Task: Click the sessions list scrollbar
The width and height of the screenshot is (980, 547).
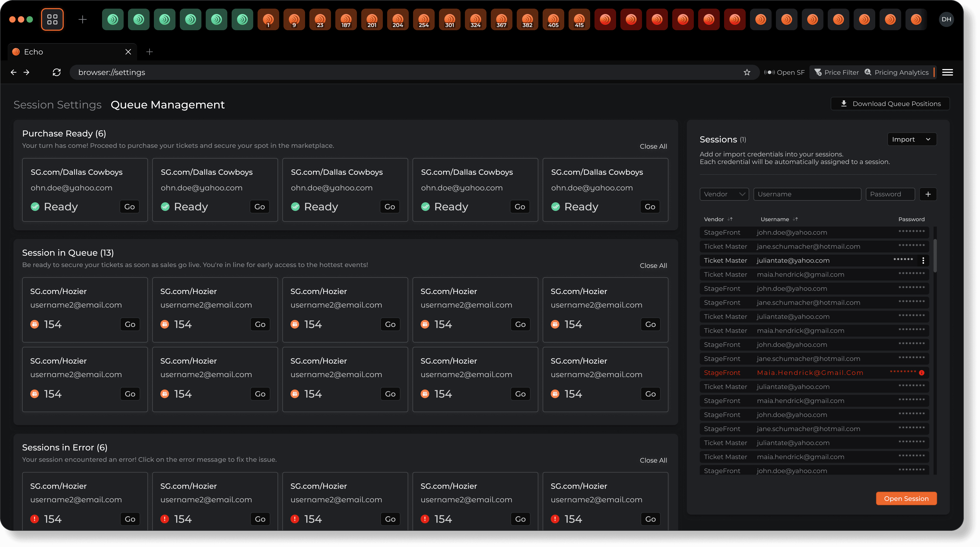Action: coord(935,256)
